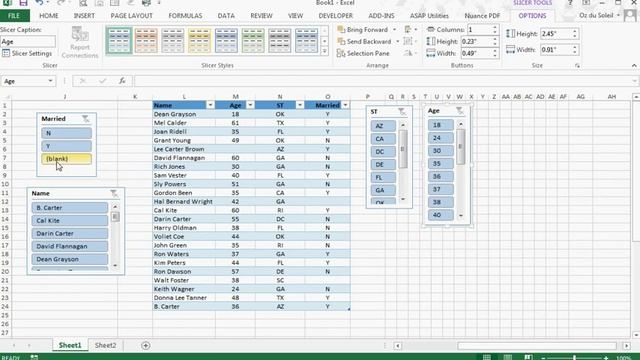Click Send Backward icon

341,42
